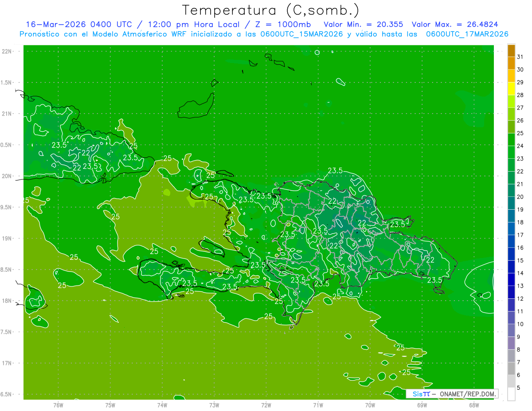Click legend value "17" on color scale
This screenshot has height=411, width=532.
click(520, 235)
